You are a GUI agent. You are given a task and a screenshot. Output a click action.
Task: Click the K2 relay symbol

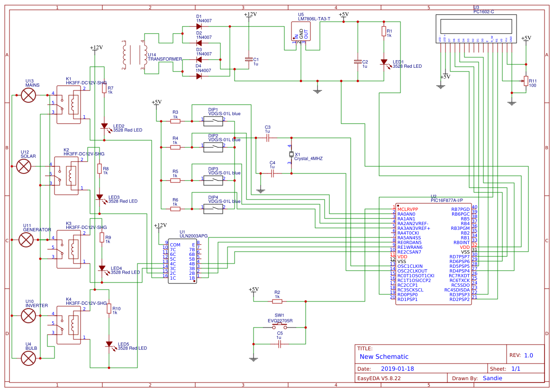pyautogui.click(x=66, y=176)
